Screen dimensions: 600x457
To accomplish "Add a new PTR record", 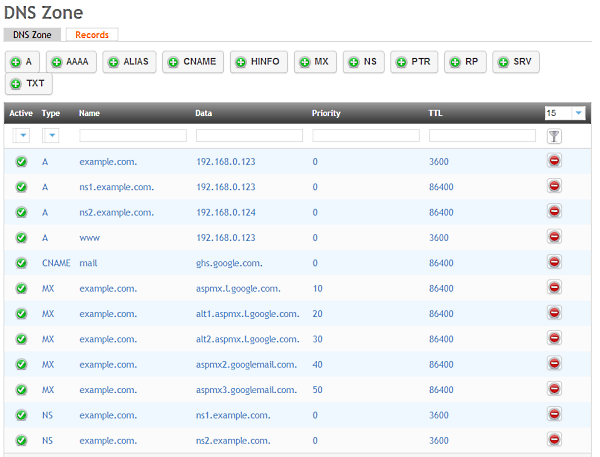I will coord(414,62).
